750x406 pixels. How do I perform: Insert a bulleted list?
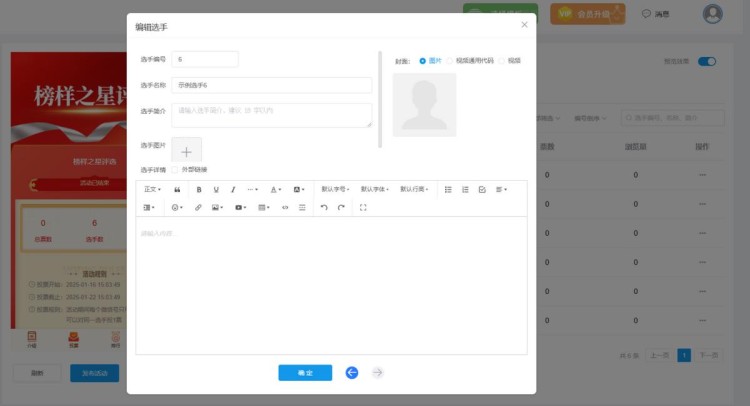[448, 189]
